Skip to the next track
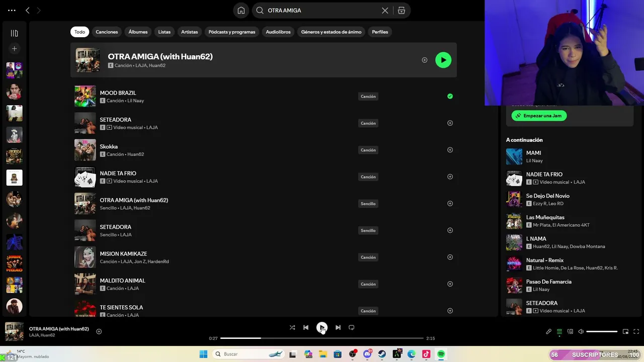Viewport: 644px width, 362px height. (x=338, y=327)
